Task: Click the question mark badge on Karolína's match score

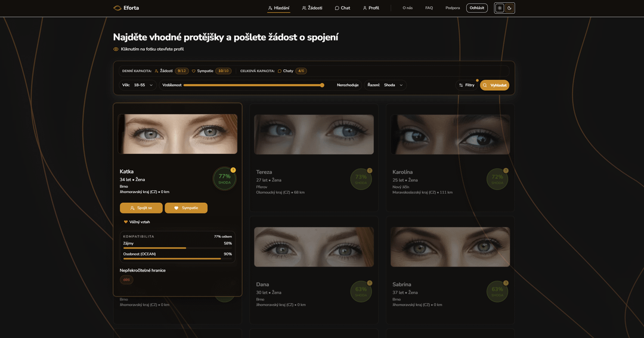Action: 506,170
